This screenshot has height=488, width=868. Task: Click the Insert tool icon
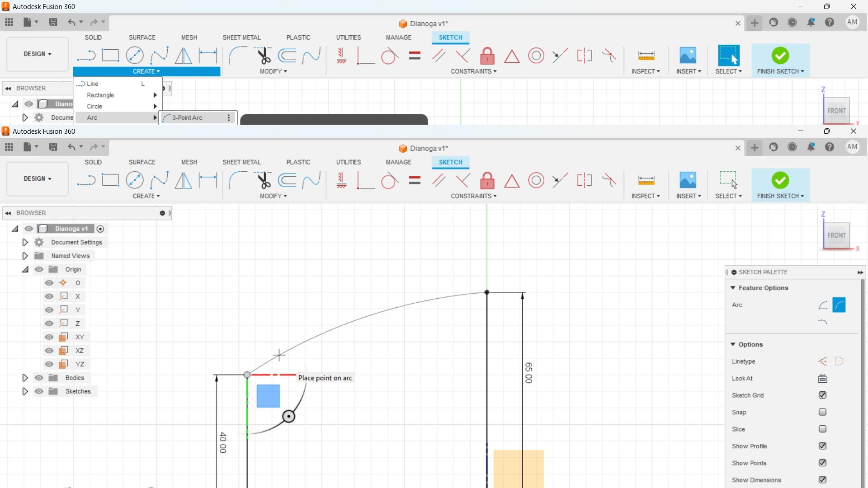pyautogui.click(x=687, y=180)
